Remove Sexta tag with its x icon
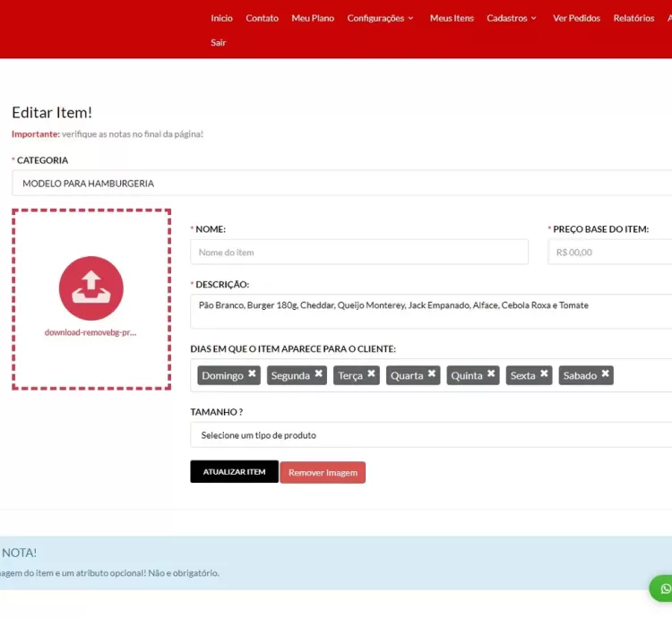This screenshot has width=672, height=618. [x=544, y=374]
